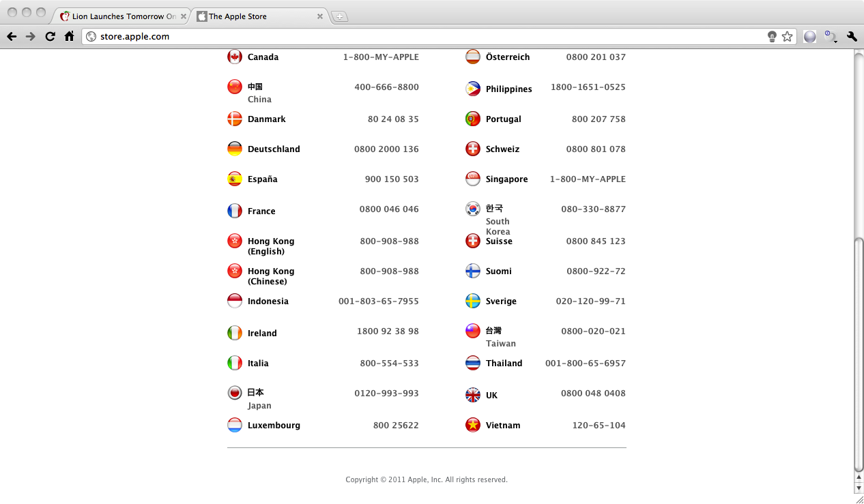This screenshot has height=504, width=864.
Task: Click the Indonesia flag icon
Action: point(235,301)
